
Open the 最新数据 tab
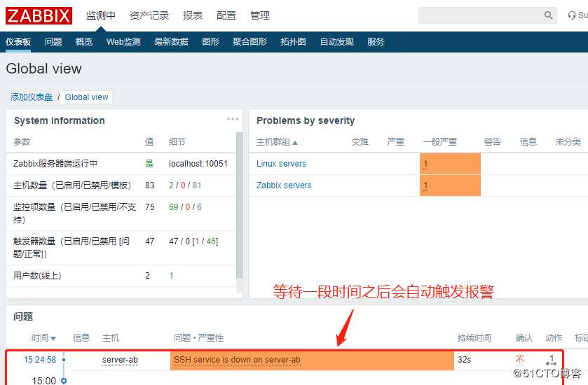[172, 42]
